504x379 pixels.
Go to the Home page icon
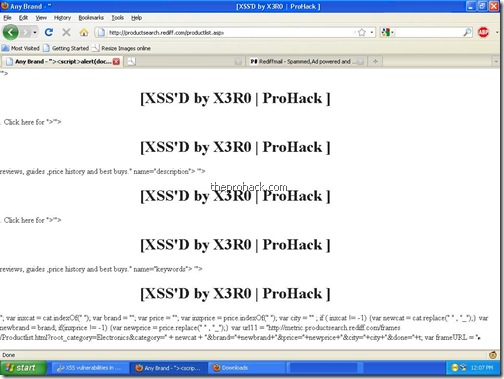84,32
